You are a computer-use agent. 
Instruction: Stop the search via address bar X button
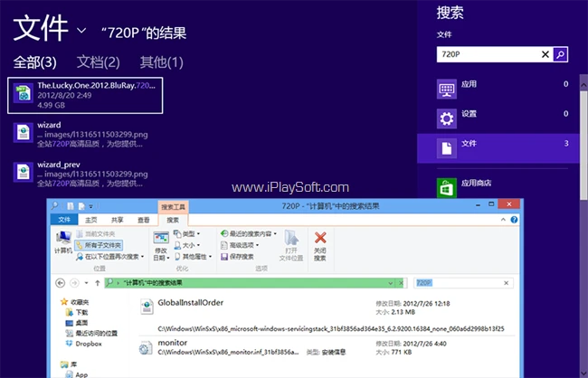click(401, 283)
